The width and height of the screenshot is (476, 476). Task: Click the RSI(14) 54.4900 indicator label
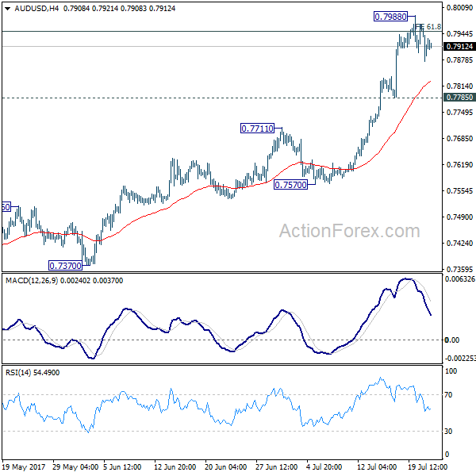click(x=33, y=373)
